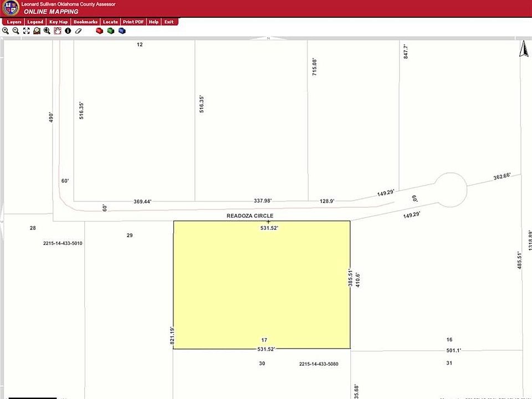Open the Legend tab
The image size is (532, 399).
point(35,22)
